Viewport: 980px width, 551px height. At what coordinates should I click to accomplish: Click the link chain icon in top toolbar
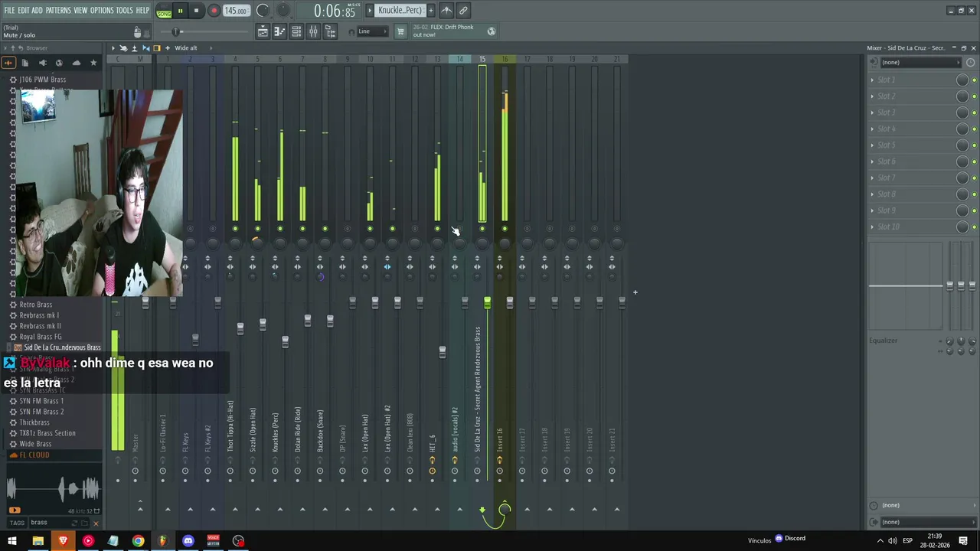463,11
